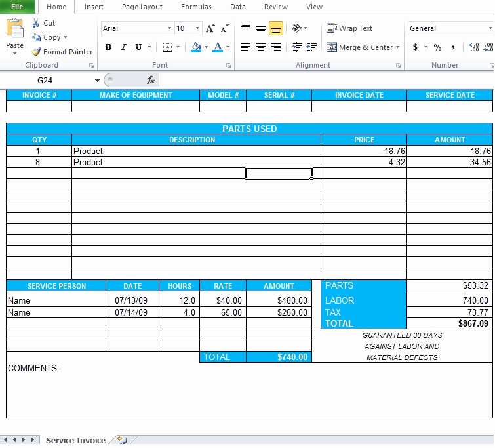Screen dimensions: 495x448
Task: Select the $740.00 labor total cell
Action: point(279,357)
